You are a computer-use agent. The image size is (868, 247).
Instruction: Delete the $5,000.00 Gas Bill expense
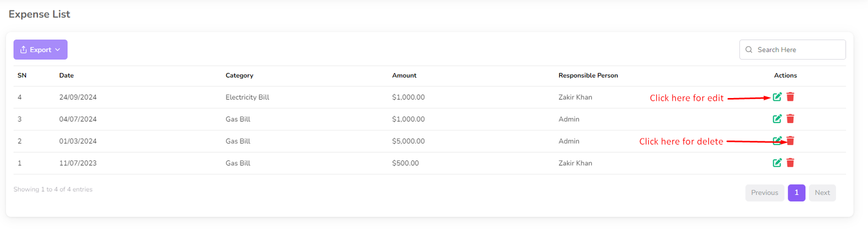point(791,141)
